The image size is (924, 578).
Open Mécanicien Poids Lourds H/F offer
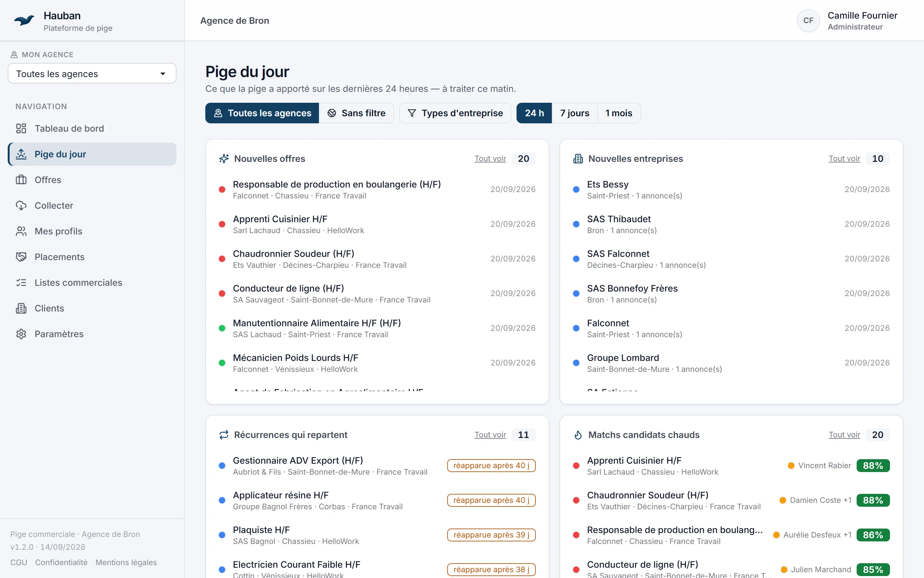(x=377, y=363)
